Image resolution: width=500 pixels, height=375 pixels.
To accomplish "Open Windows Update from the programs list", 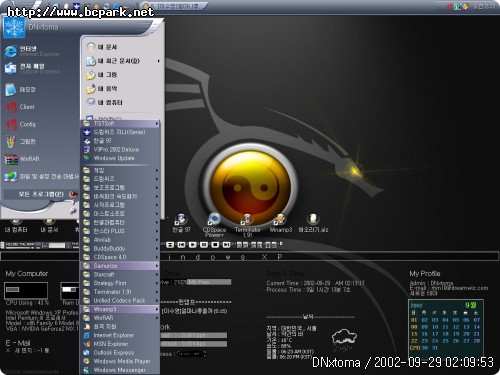I will click(120, 158).
